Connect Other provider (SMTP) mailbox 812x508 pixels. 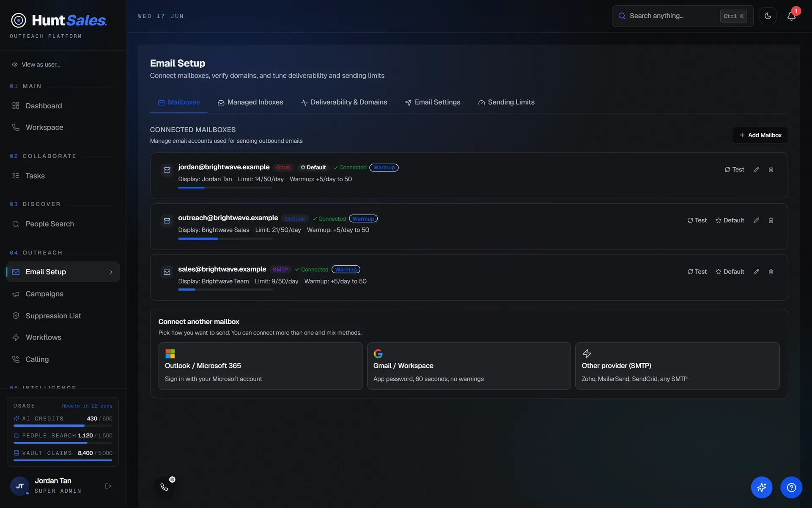pyautogui.click(x=677, y=366)
